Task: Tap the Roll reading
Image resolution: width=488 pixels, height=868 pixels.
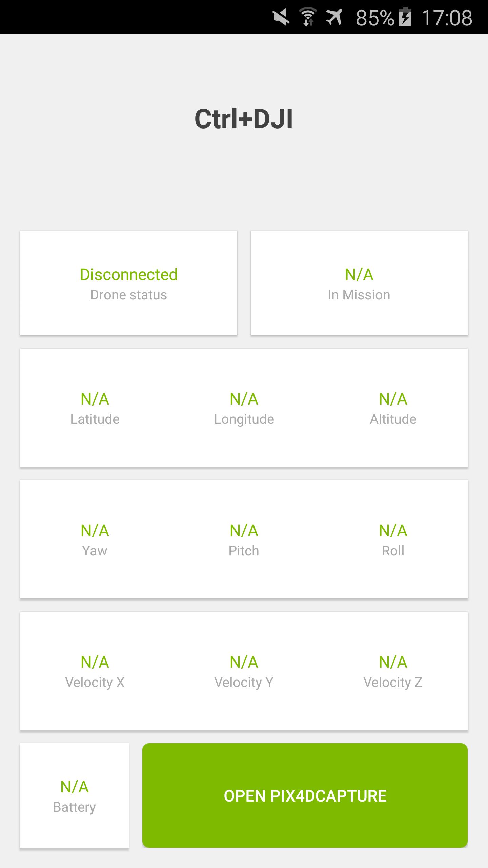Action: (393, 540)
